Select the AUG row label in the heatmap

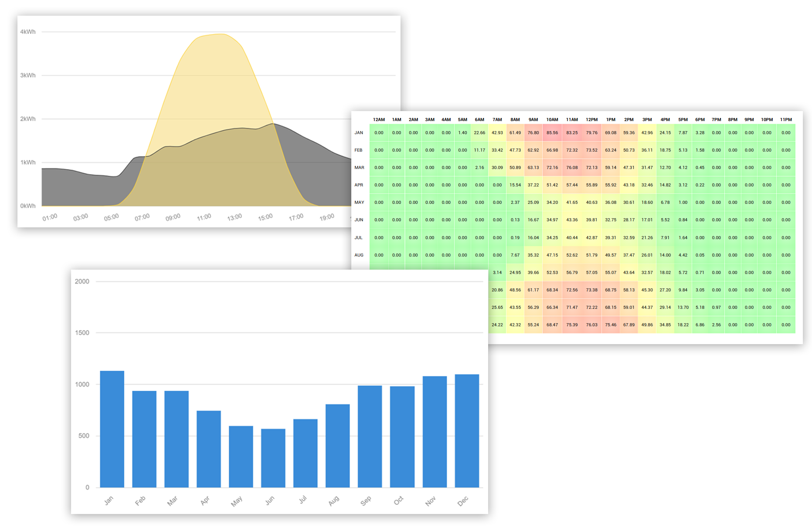click(359, 255)
